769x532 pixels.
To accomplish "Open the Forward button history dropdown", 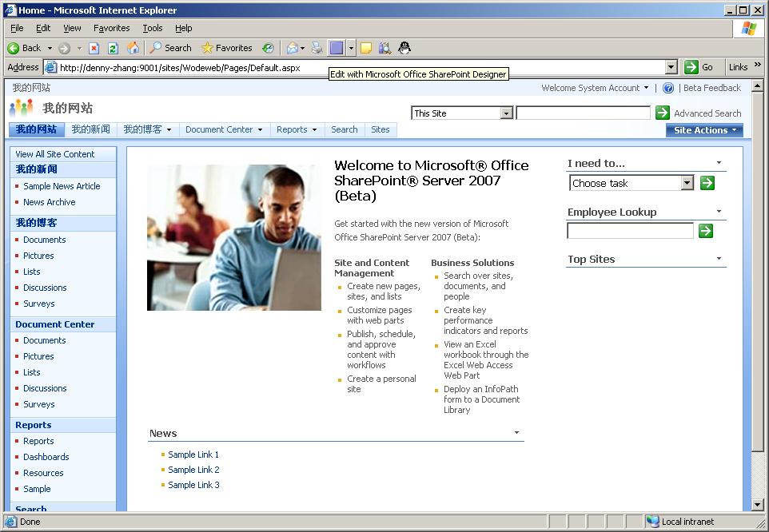I will click(x=79, y=48).
